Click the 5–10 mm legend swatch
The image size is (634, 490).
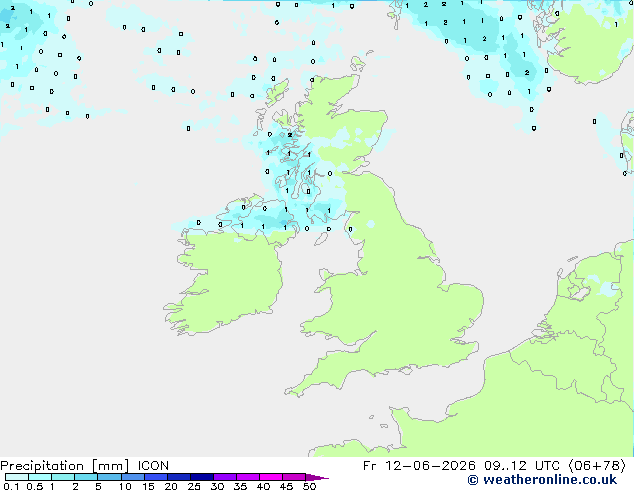109,477
